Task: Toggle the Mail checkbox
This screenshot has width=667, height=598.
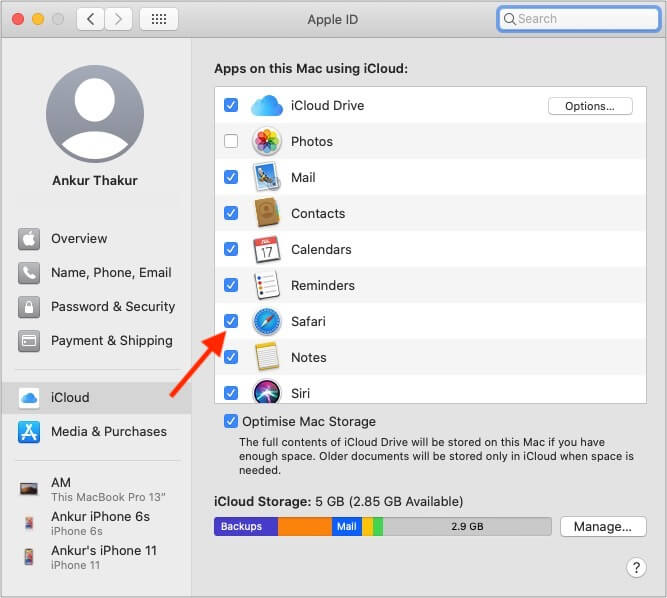Action: point(231,177)
